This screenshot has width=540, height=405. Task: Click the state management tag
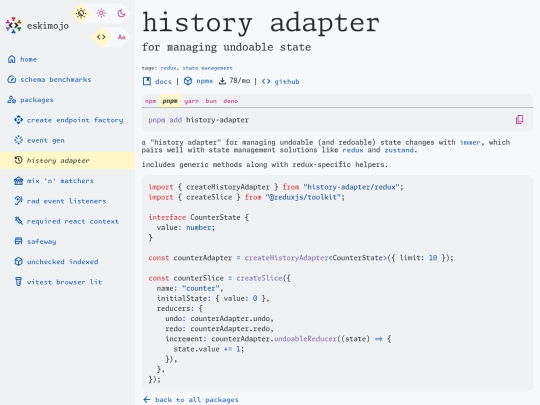207,68
